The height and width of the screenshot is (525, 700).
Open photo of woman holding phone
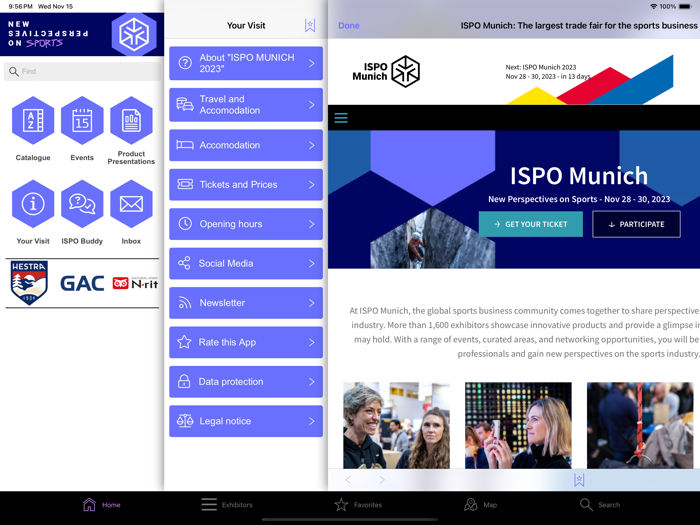pyautogui.click(x=518, y=425)
